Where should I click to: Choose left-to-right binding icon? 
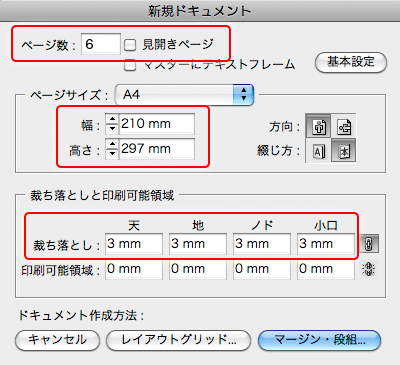(x=319, y=151)
